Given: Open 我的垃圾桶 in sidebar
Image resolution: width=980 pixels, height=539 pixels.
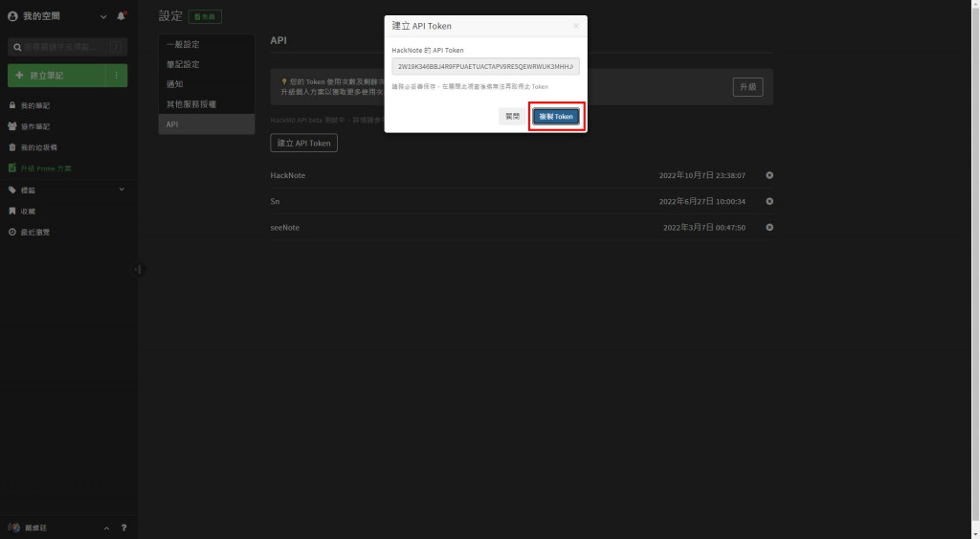Looking at the screenshot, I should click(x=38, y=147).
